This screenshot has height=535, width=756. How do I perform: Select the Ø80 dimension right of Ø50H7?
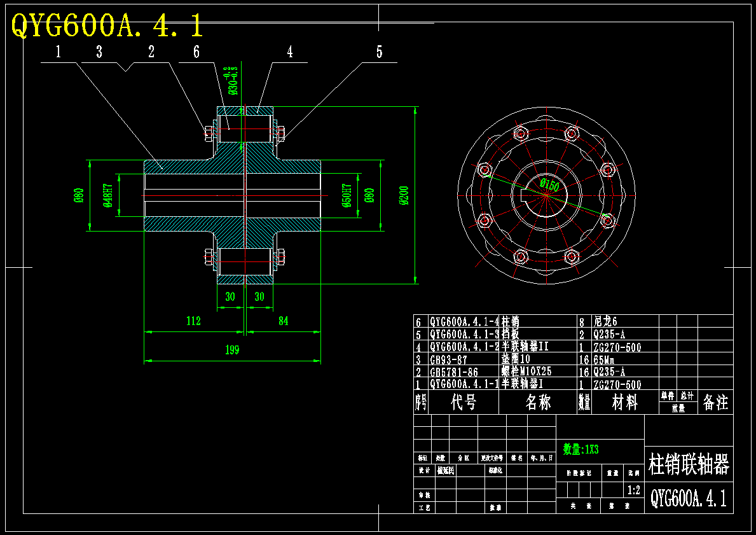point(369,195)
